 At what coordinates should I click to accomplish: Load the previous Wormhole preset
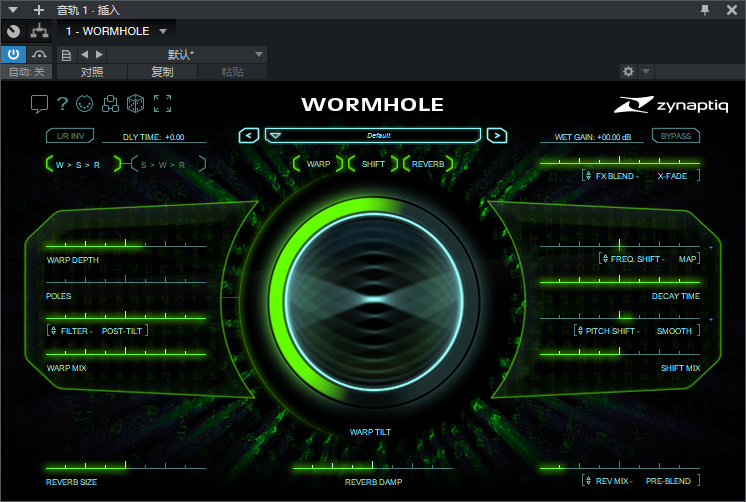(249, 136)
